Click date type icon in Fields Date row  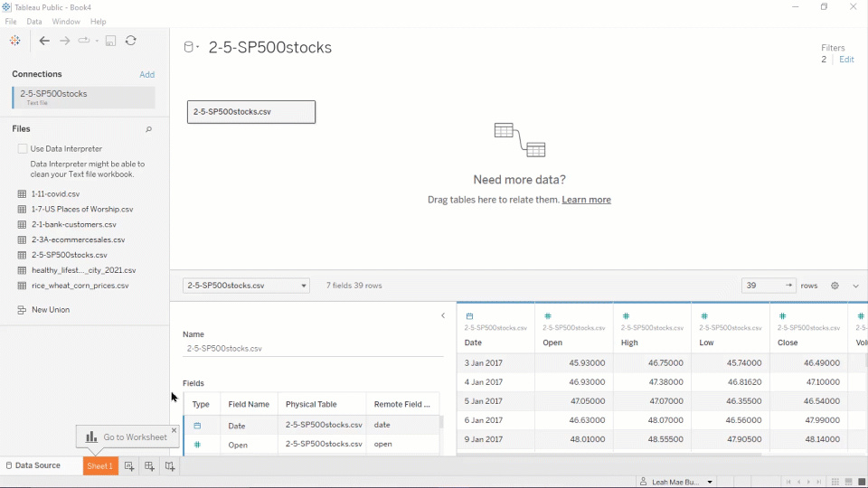click(197, 426)
